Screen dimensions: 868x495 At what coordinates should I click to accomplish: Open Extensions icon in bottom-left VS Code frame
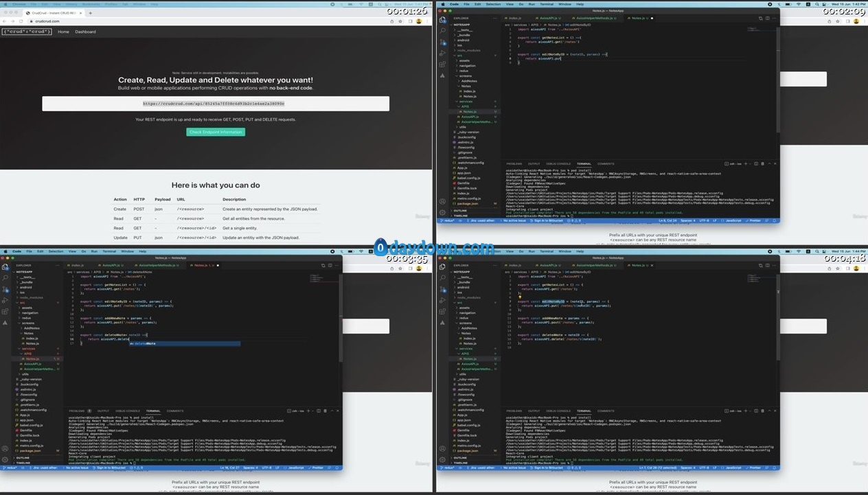(x=5, y=311)
